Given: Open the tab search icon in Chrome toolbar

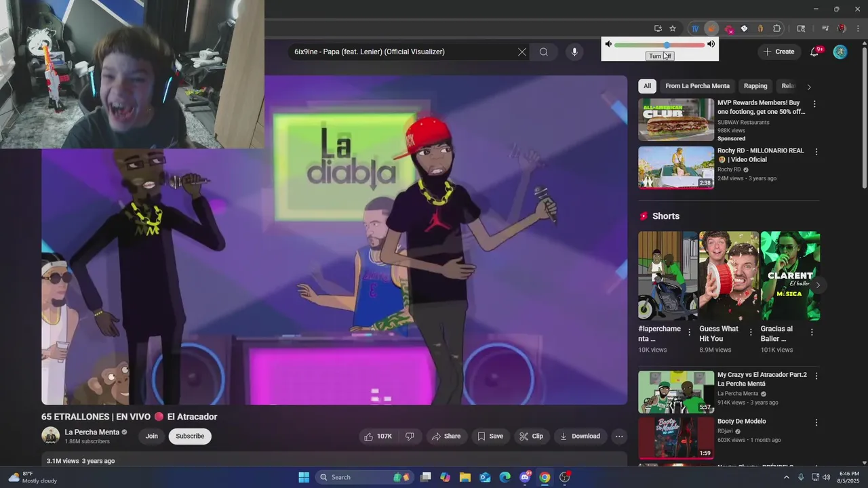Looking at the screenshot, I should click(801, 28).
